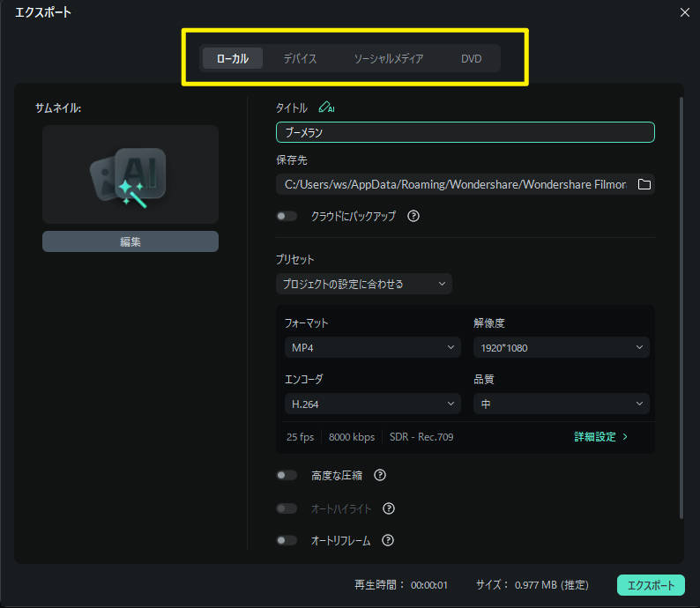
Task: Expand the エンコーダ H.264 dropdown
Action: pos(372,404)
